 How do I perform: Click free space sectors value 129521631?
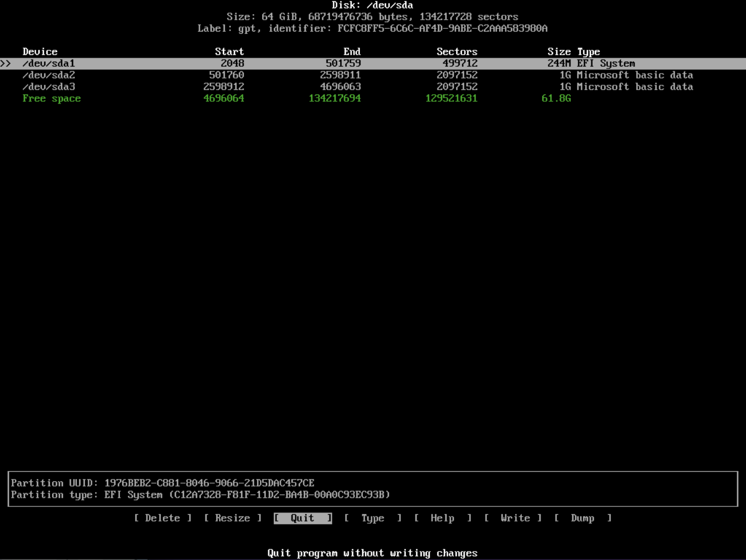(x=451, y=98)
